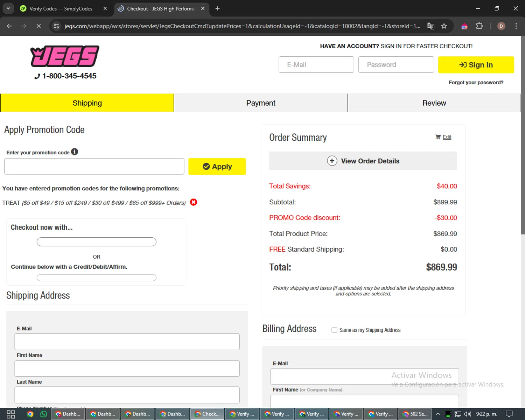Open Chrome profile D avatar
525x420 pixels.
coord(501,26)
